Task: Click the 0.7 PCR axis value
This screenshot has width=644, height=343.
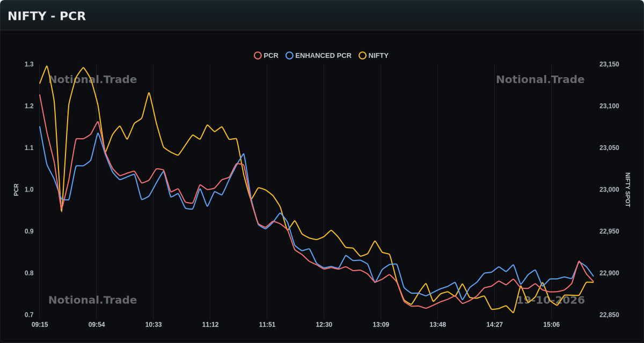Action: click(x=29, y=315)
